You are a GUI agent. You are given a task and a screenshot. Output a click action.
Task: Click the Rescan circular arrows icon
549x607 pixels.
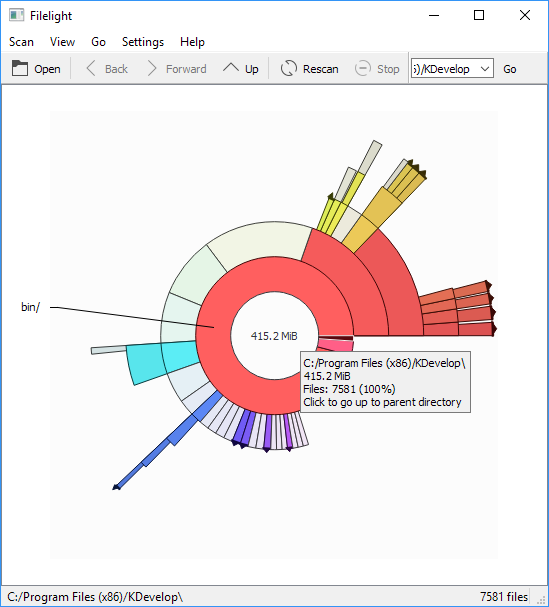click(x=289, y=69)
